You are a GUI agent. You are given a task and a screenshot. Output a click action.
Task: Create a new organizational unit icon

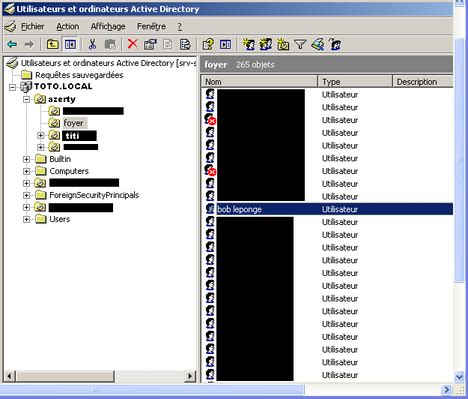tap(283, 44)
